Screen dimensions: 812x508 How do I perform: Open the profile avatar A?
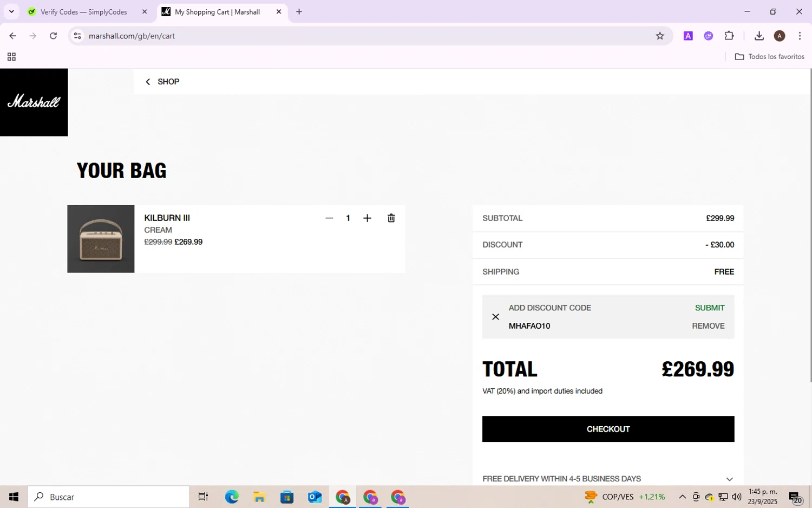[780, 36]
